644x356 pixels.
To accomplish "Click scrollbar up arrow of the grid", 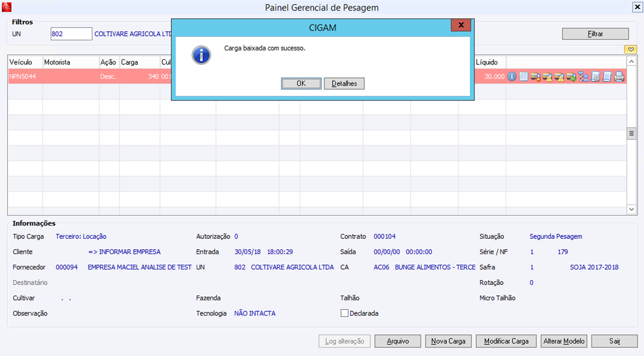I will coord(631,62).
